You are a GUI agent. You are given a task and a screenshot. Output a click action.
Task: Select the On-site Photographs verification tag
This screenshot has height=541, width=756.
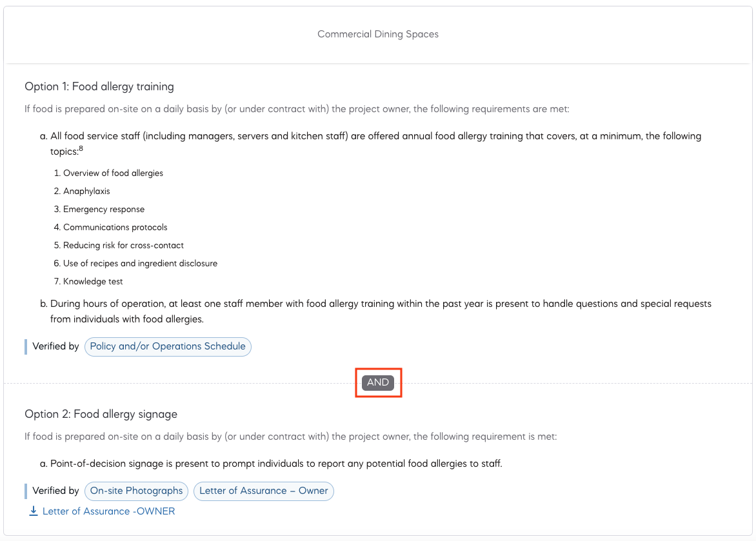click(137, 491)
